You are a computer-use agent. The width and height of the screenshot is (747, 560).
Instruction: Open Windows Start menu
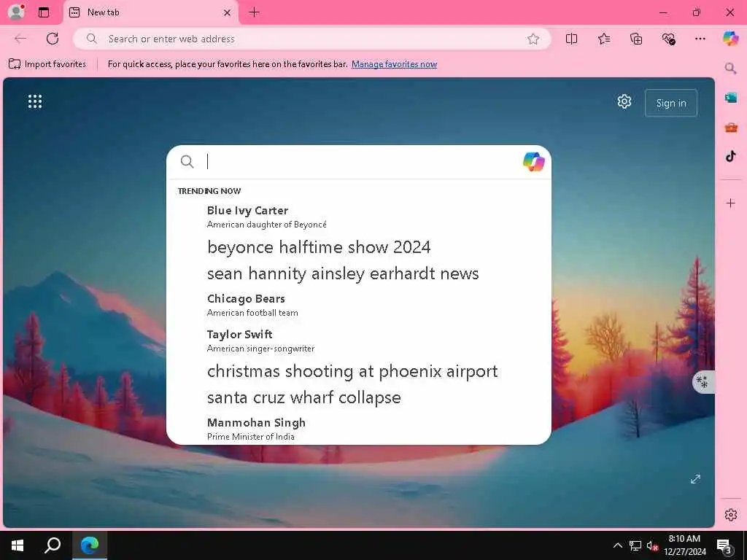point(18,545)
